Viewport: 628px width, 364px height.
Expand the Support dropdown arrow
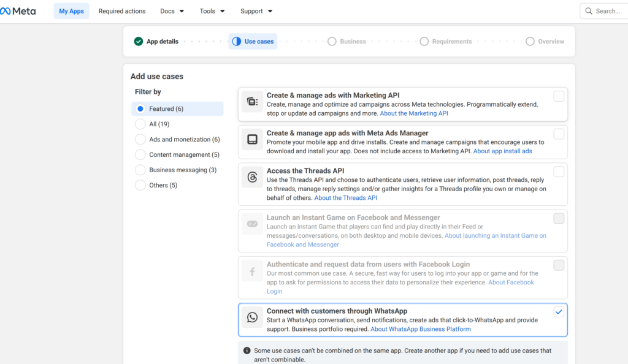(x=270, y=11)
